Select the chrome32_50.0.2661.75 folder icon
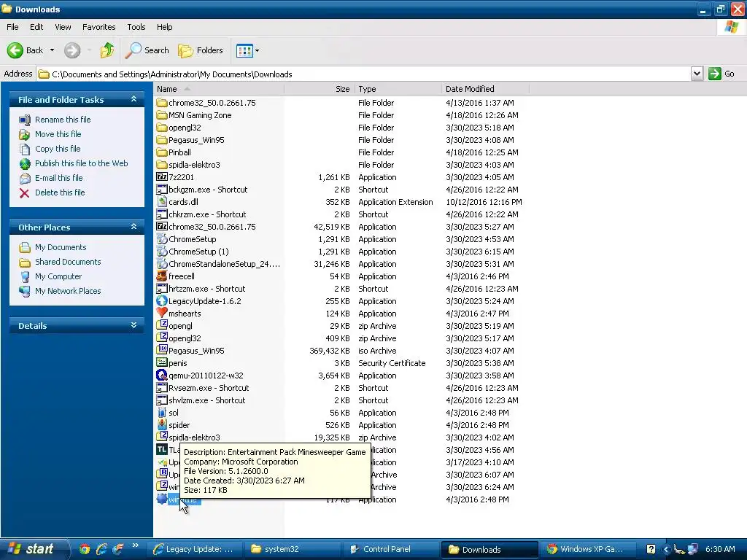The width and height of the screenshot is (747, 560). [162, 102]
